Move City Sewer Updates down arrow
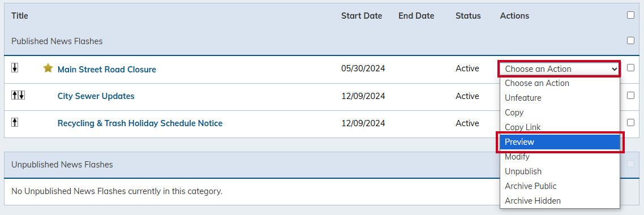The image size is (644, 215). click(x=22, y=95)
